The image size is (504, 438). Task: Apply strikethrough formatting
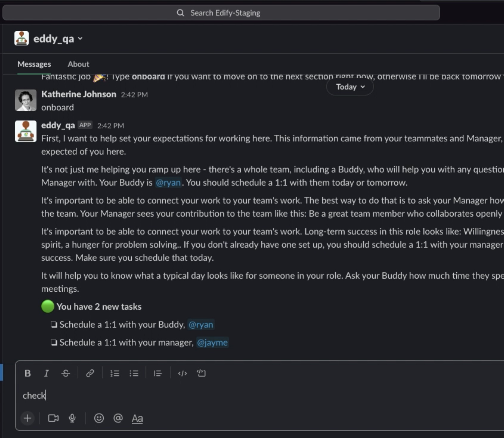click(66, 373)
